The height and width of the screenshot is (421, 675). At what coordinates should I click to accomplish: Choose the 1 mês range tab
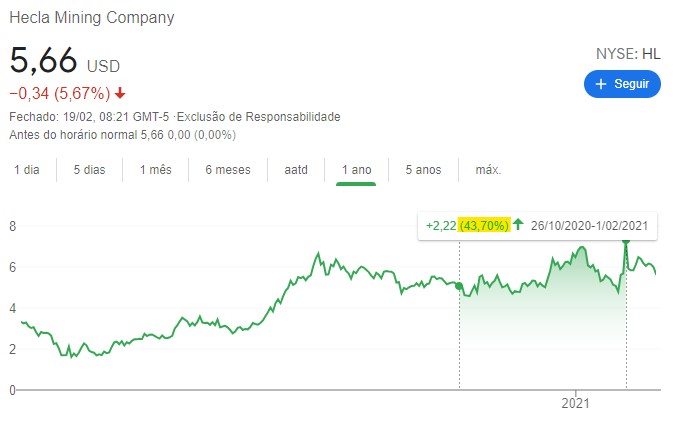pyautogui.click(x=155, y=170)
